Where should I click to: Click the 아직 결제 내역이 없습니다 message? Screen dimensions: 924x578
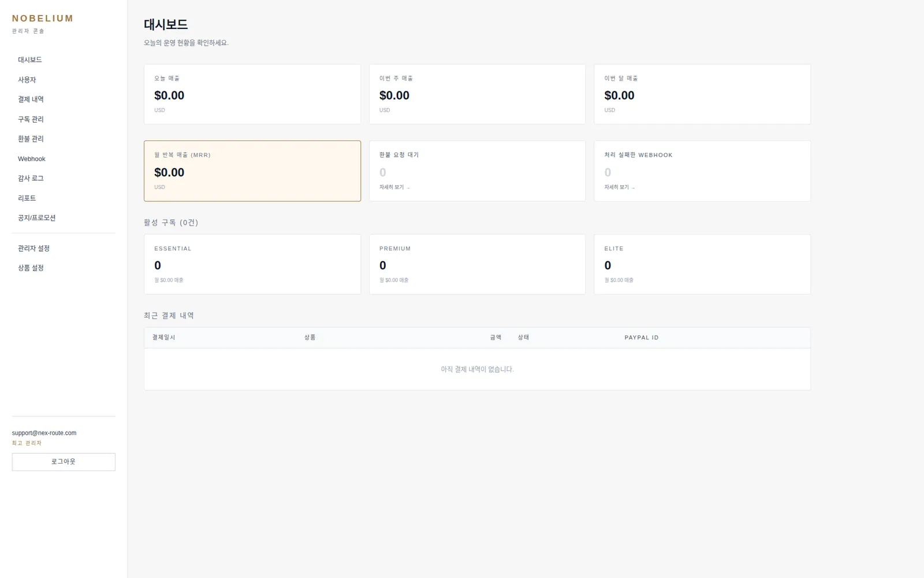pos(477,369)
